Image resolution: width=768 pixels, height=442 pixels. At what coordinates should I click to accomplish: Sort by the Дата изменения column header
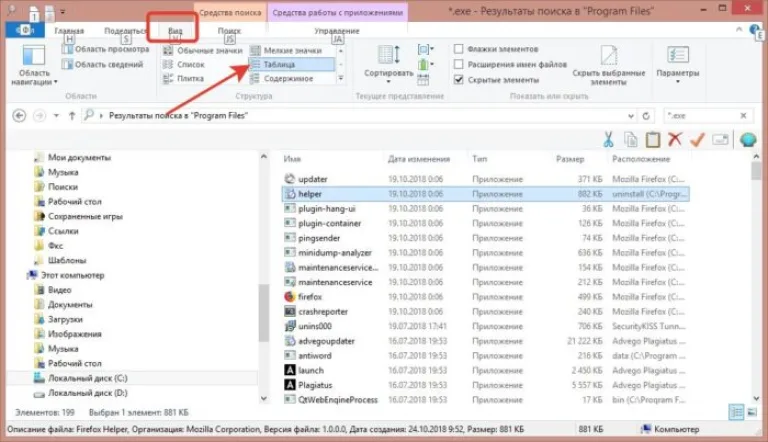[x=419, y=159]
